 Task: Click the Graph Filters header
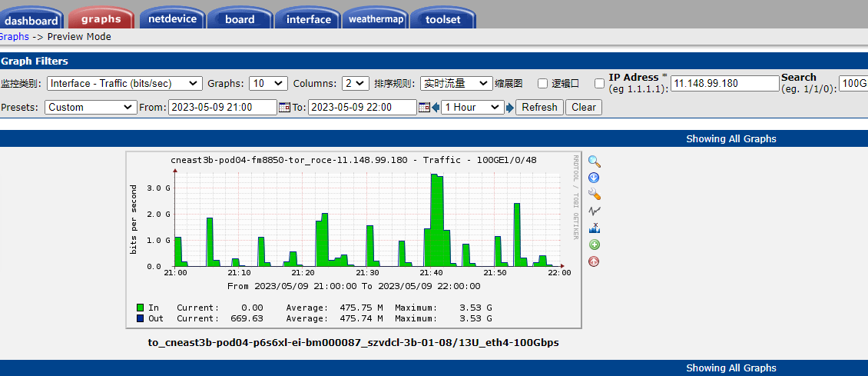pyautogui.click(x=35, y=62)
